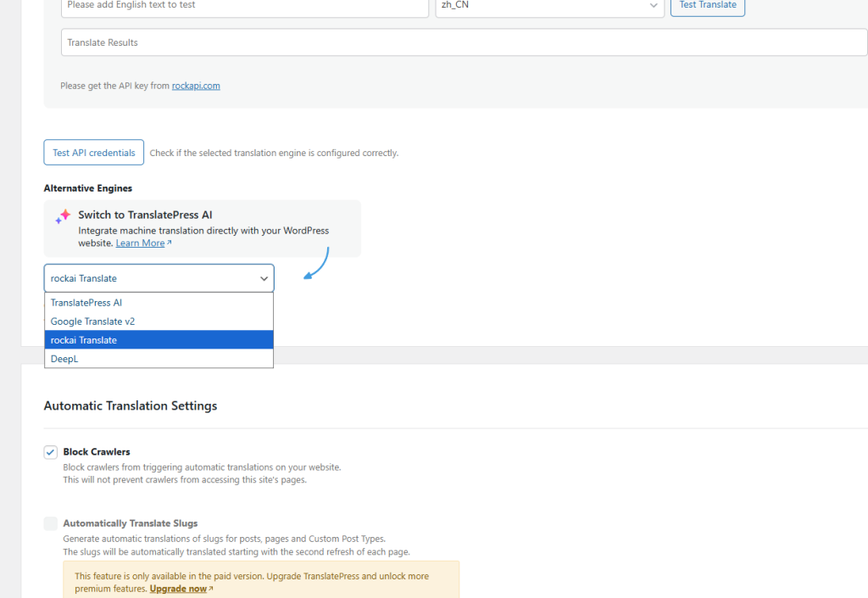
Task: Click the TranslatePress AI sparkle icon
Action: pos(63,217)
